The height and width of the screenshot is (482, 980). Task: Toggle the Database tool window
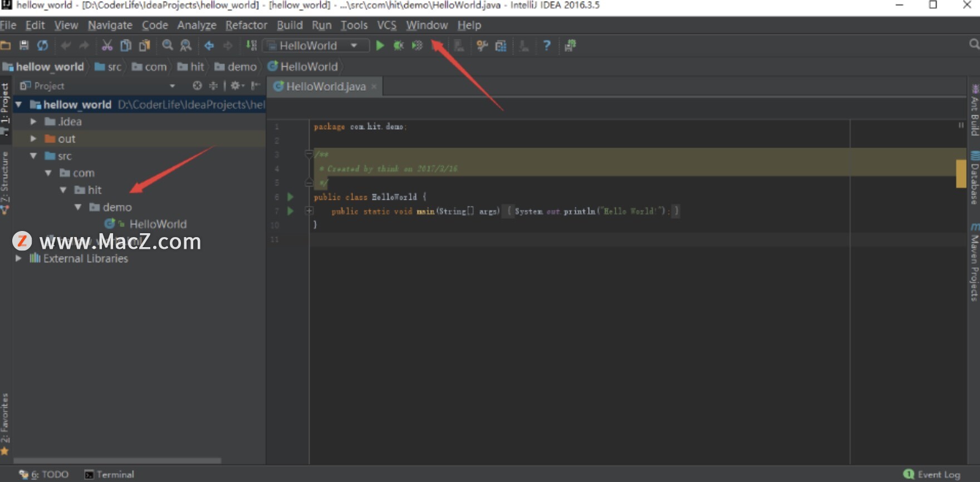click(974, 178)
